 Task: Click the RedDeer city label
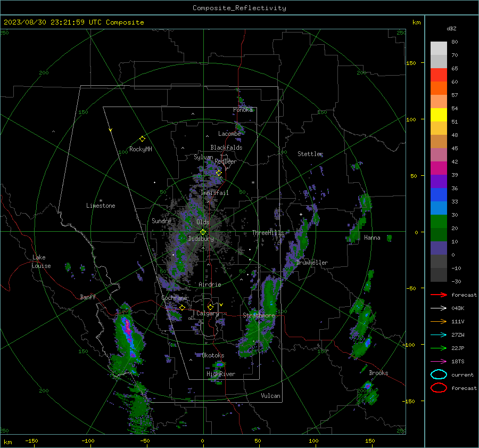click(226, 161)
